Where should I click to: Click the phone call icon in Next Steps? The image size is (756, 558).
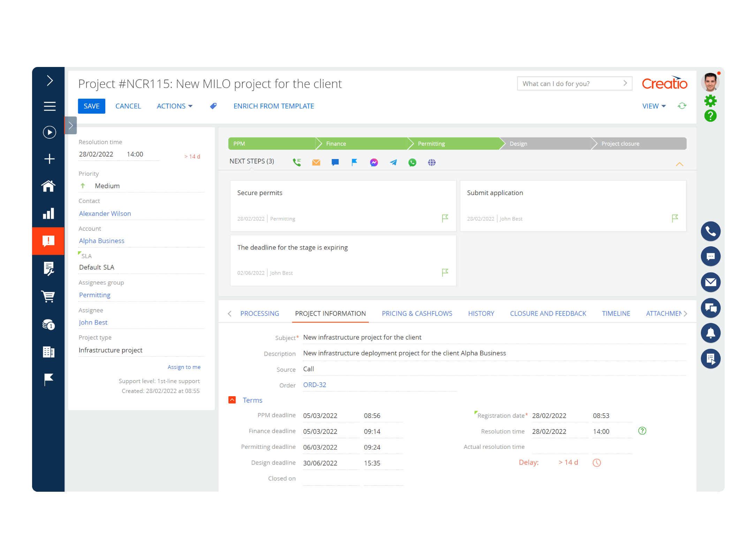point(297,162)
